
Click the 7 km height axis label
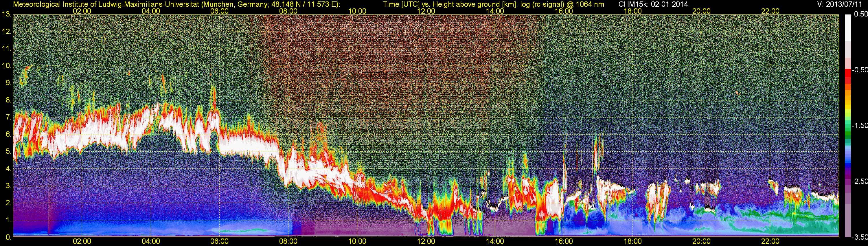(8, 117)
